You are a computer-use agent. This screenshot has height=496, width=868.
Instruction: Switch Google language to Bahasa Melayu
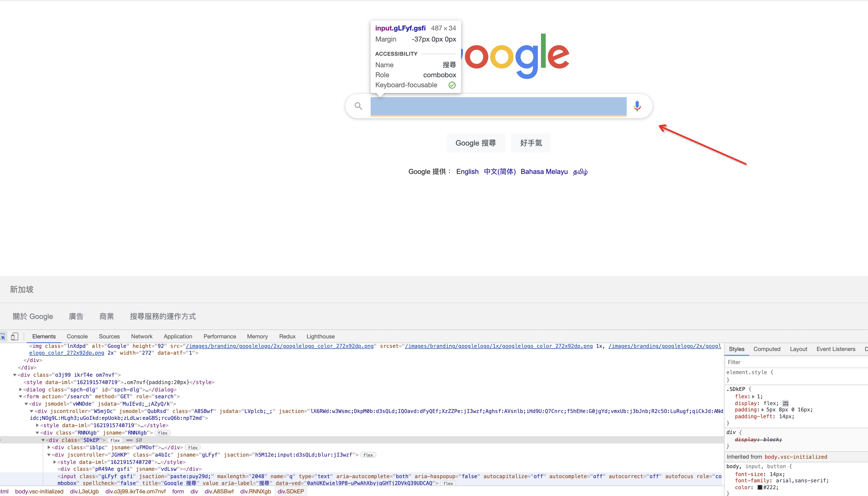(544, 172)
